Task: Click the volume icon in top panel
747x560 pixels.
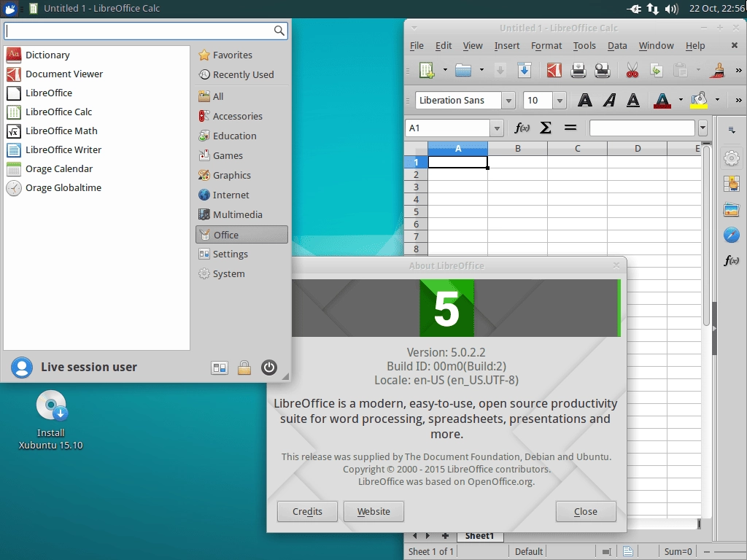Action: point(671,9)
